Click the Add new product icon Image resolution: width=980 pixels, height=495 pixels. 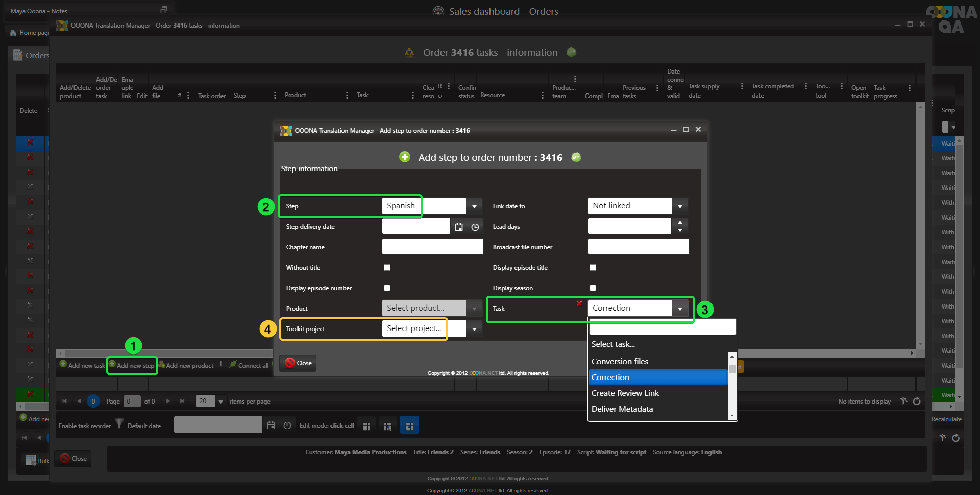[x=162, y=364]
